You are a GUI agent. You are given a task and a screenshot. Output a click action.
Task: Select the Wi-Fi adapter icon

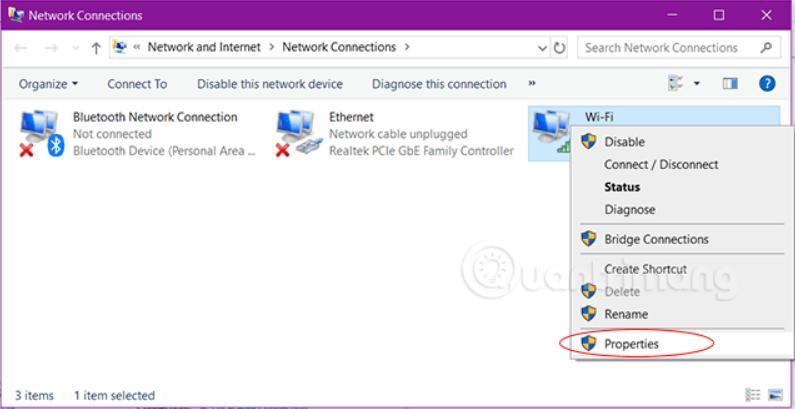pyautogui.click(x=551, y=128)
